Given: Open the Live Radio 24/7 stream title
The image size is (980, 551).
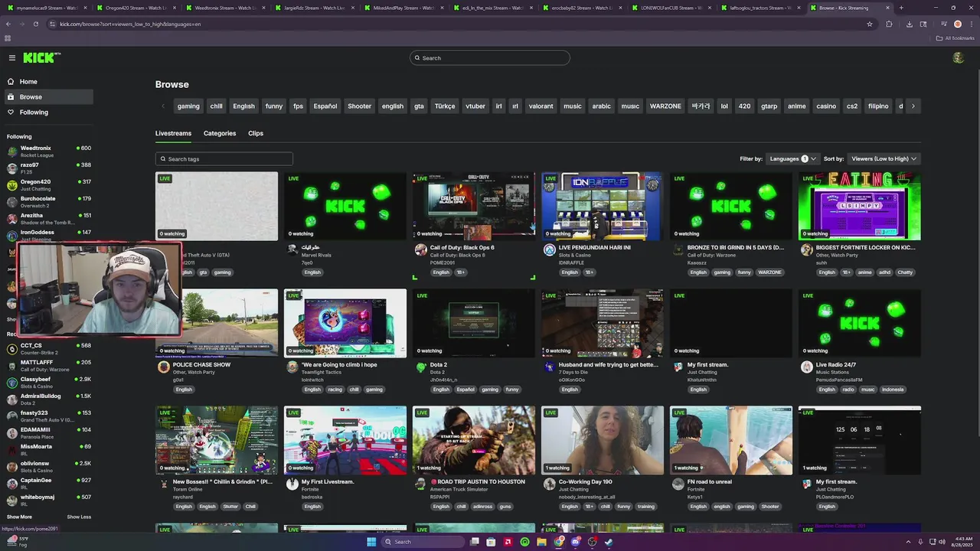Looking at the screenshot, I should 836,365.
